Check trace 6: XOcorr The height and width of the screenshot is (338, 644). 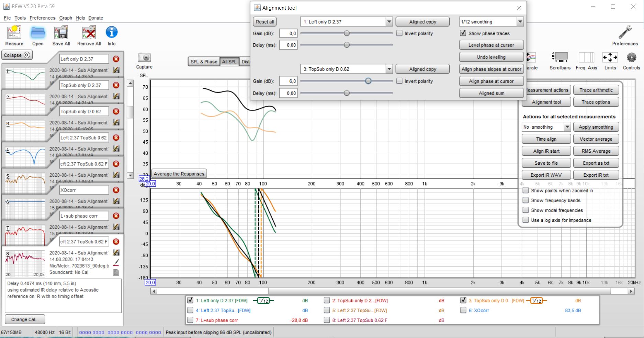pos(463,310)
